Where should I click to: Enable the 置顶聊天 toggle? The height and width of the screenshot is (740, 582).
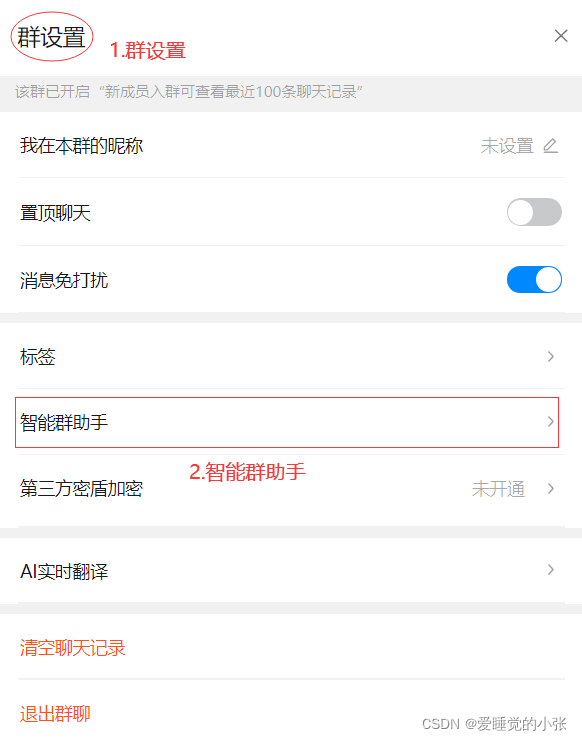(x=534, y=212)
